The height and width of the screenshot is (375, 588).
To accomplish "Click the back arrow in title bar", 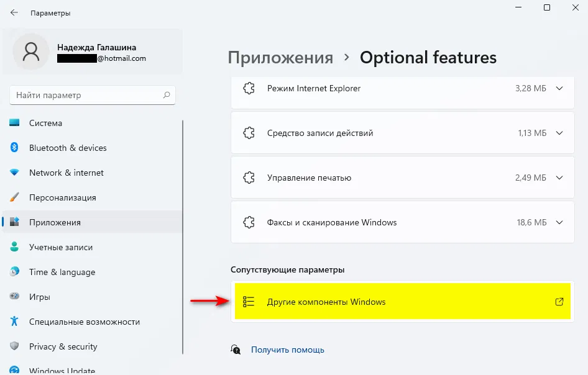I will click(14, 12).
